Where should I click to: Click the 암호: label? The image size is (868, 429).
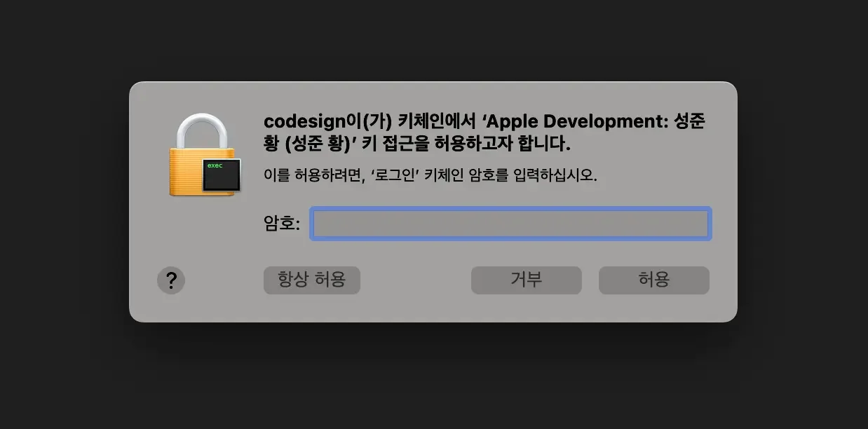tap(282, 224)
